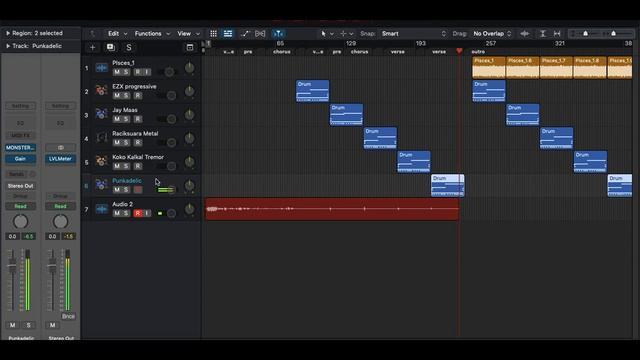Click the LVLMeter plug-in slot

coord(60,159)
